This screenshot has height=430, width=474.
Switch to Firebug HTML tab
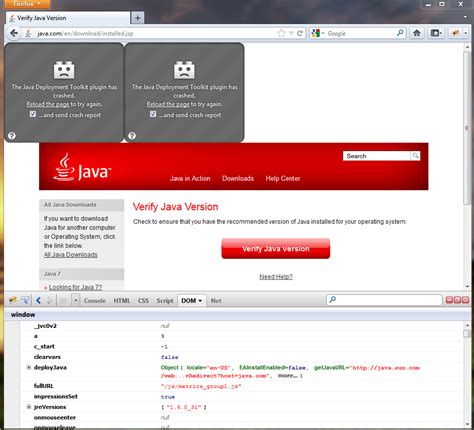tap(122, 301)
